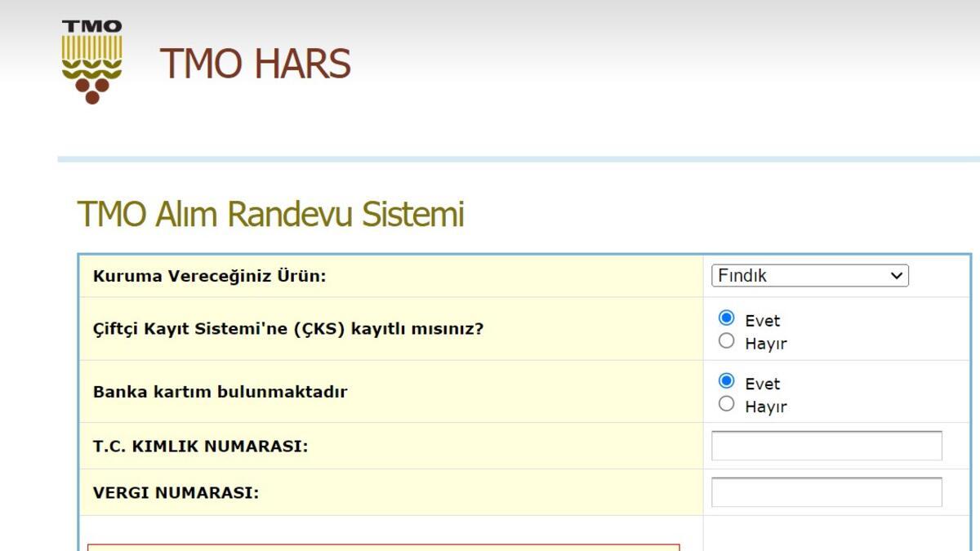980x551 pixels.
Task: Click the red-bordered box below the form
Action: click(383, 547)
